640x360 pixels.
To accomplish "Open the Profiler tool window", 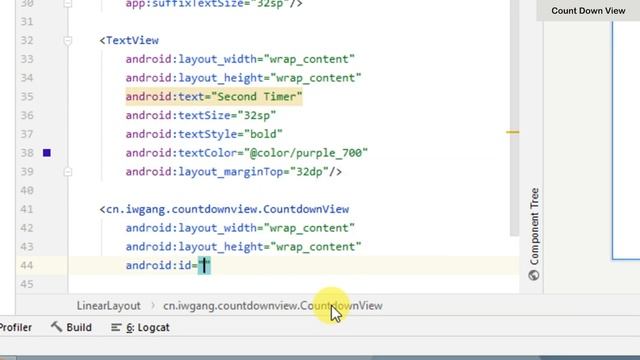I will tap(16, 327).
